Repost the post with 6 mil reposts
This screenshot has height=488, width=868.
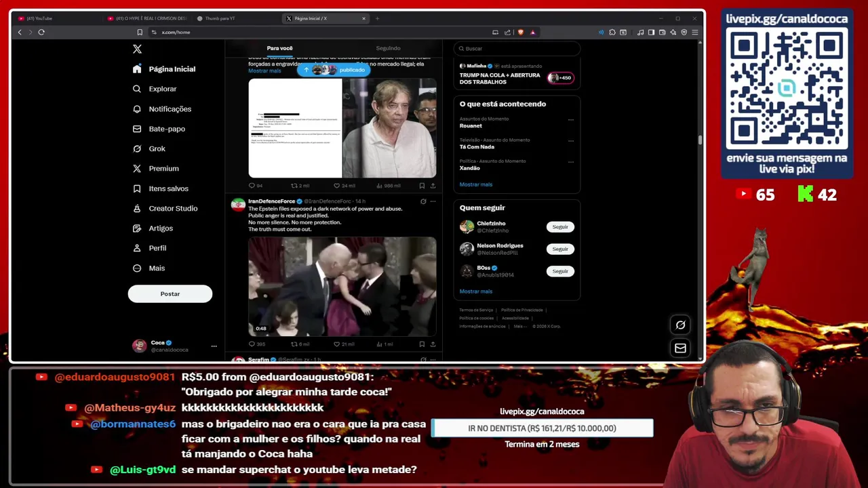click(x=300, y=344)
